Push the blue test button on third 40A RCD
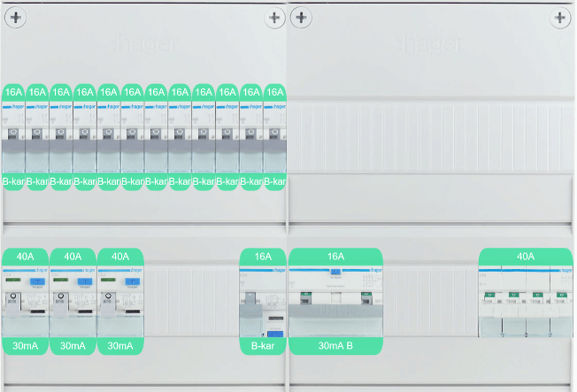 pyautogui.click(x=132, y=281)
